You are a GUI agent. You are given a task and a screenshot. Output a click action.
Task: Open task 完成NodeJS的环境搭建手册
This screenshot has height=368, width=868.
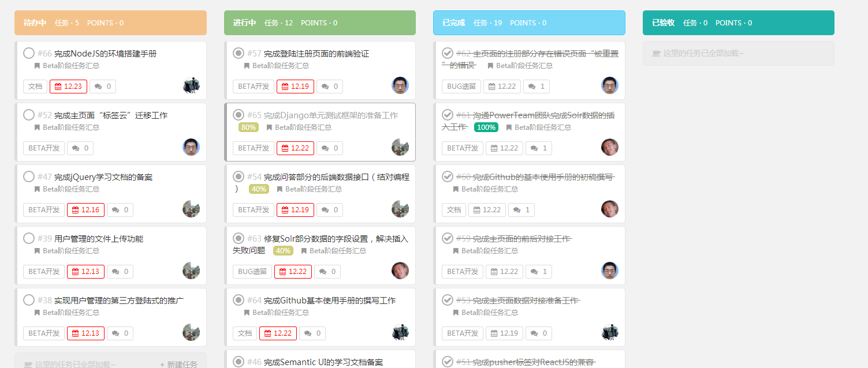point(105,54)
